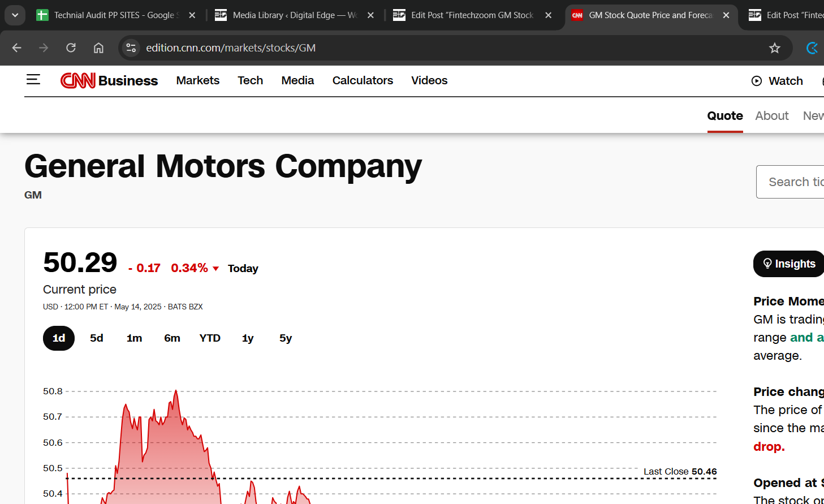Reload the page

(71, 48)
